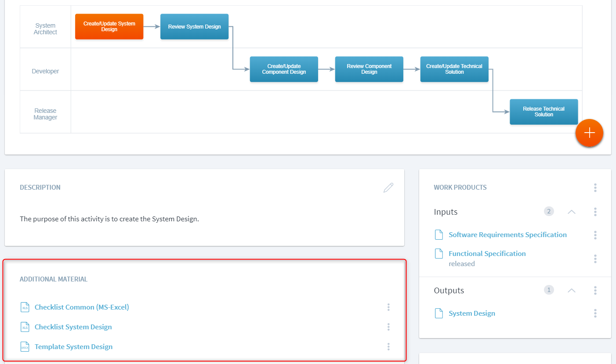Screen dimensions: 616x364
Task: Click the orange plus add button
Action: point(589,133)
